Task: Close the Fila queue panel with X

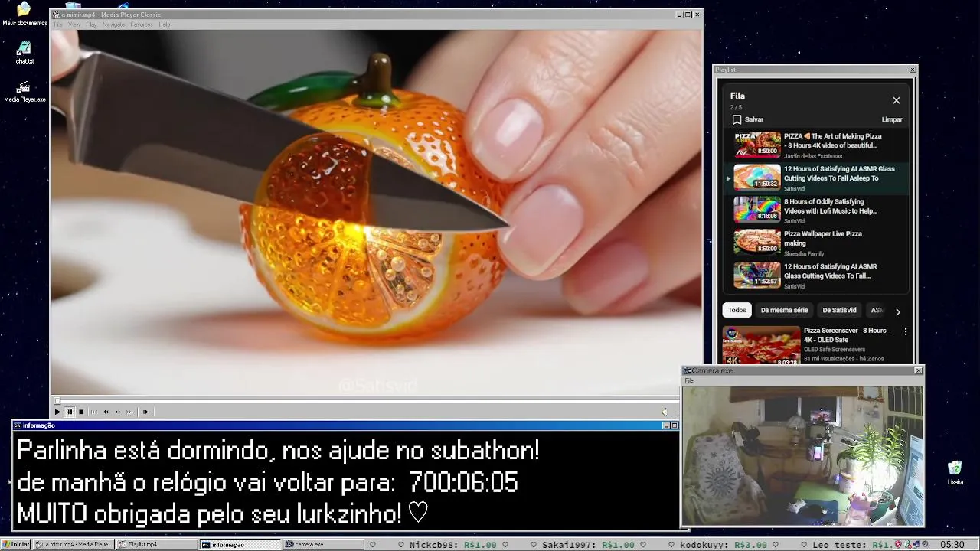Action: 897,100
